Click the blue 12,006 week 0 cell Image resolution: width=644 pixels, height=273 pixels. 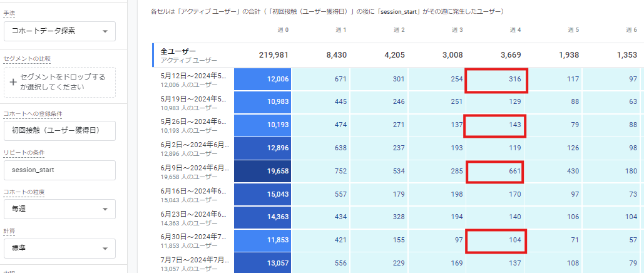click(262, 79)
